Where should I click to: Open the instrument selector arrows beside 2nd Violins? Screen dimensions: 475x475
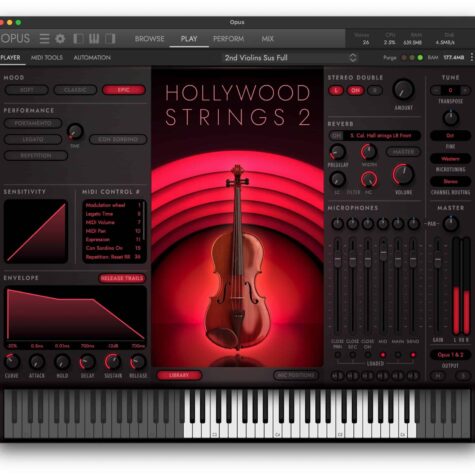(x=353, y=58)
